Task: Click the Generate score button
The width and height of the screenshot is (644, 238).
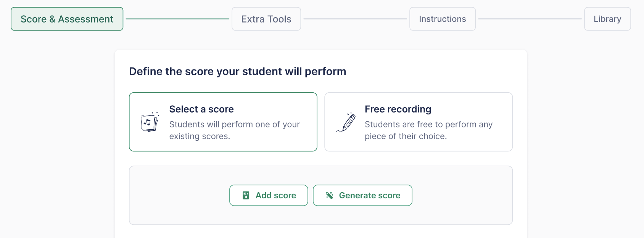Action: pos(362,195)
